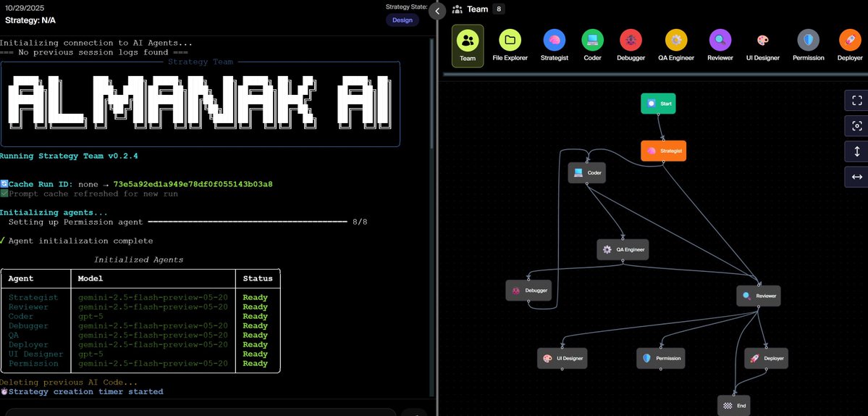Select the Start node in the graph
The height and width of the screenshot is (416, 868).
659,104
